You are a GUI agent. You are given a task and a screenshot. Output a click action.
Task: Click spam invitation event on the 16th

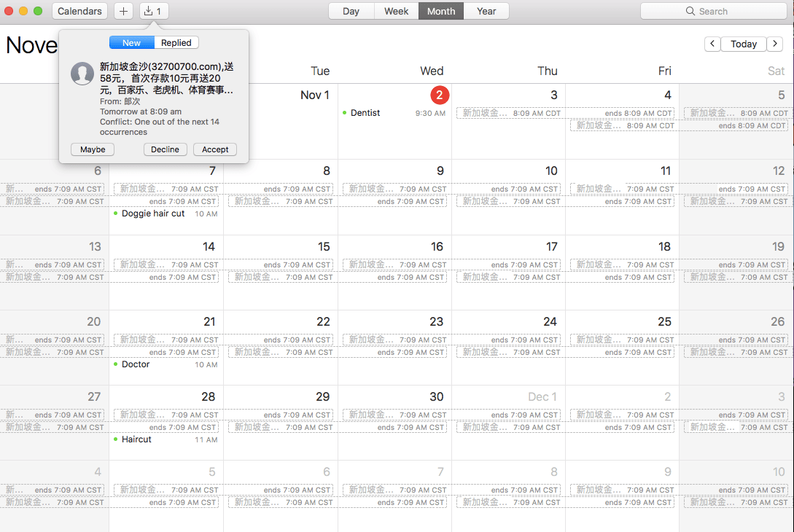pyautogui.click(x=395, y=265)
